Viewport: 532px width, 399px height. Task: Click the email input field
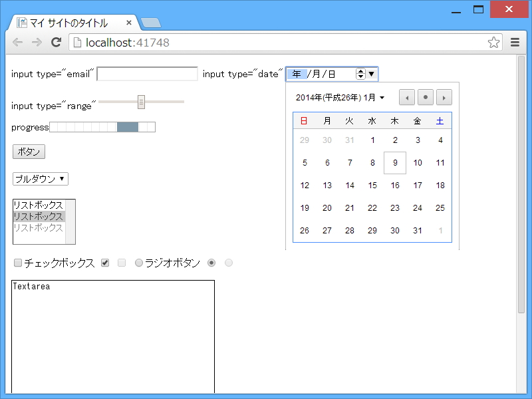146,74
